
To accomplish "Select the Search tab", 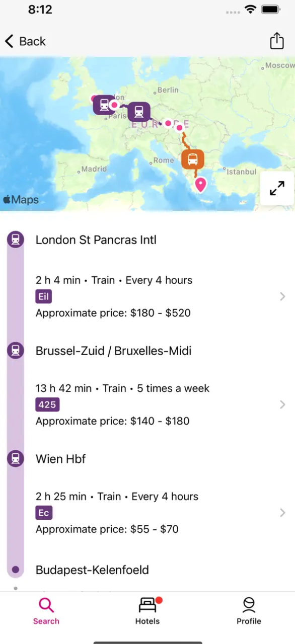I will click(46, 611).
